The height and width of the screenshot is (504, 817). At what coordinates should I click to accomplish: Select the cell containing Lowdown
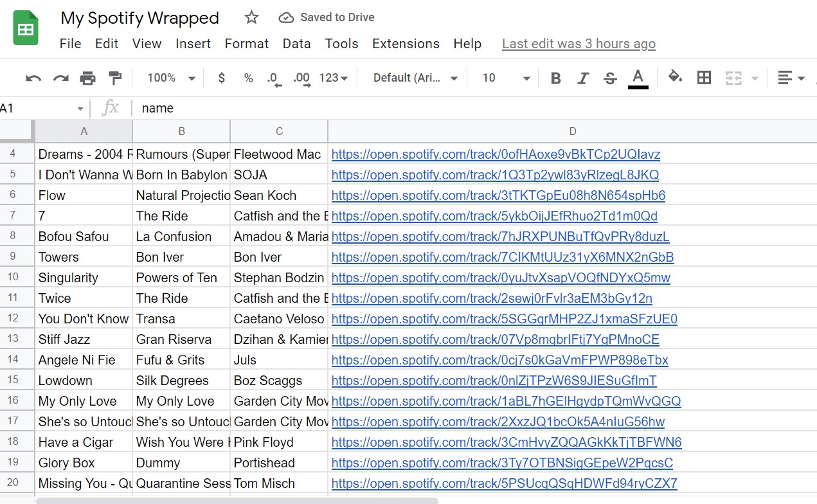(84, 381)
